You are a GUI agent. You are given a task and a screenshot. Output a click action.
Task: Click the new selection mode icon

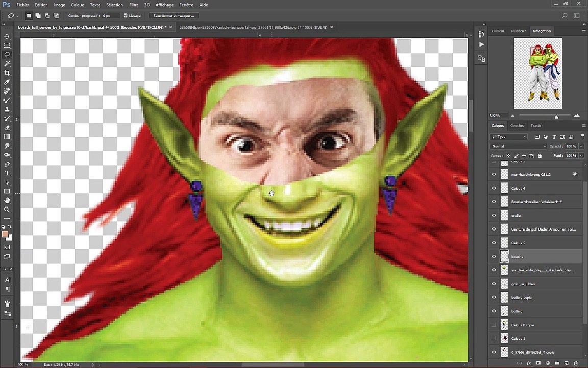29,16
